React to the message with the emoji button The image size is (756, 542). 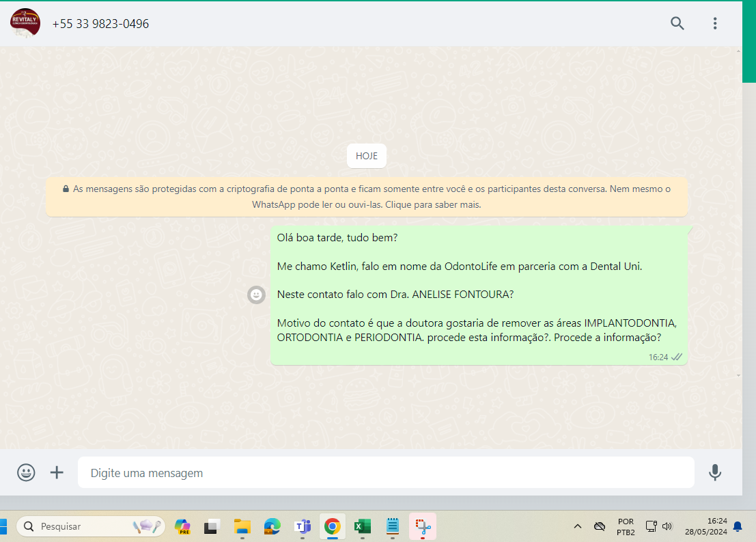pos(257,295)
